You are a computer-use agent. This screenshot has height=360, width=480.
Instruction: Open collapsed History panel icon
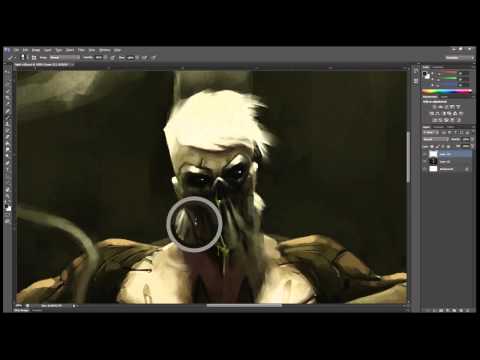click(x=416, y=71)
